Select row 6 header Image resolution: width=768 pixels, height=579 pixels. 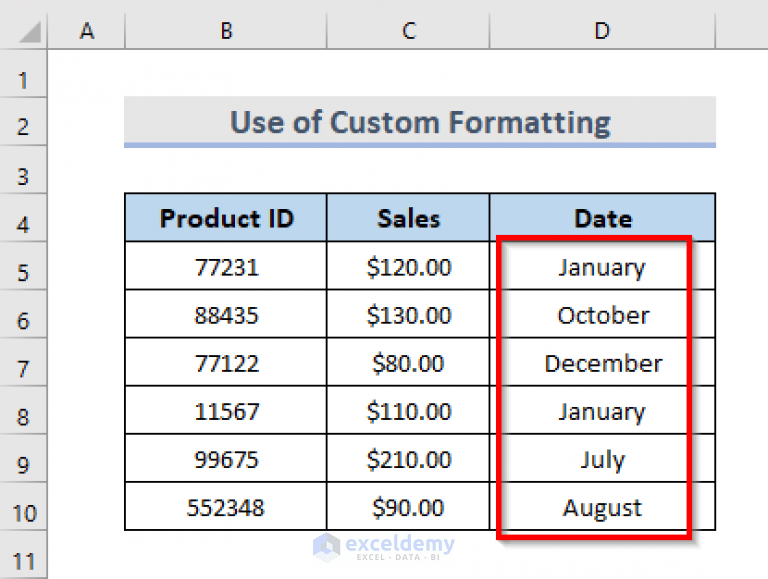(23, 314)
